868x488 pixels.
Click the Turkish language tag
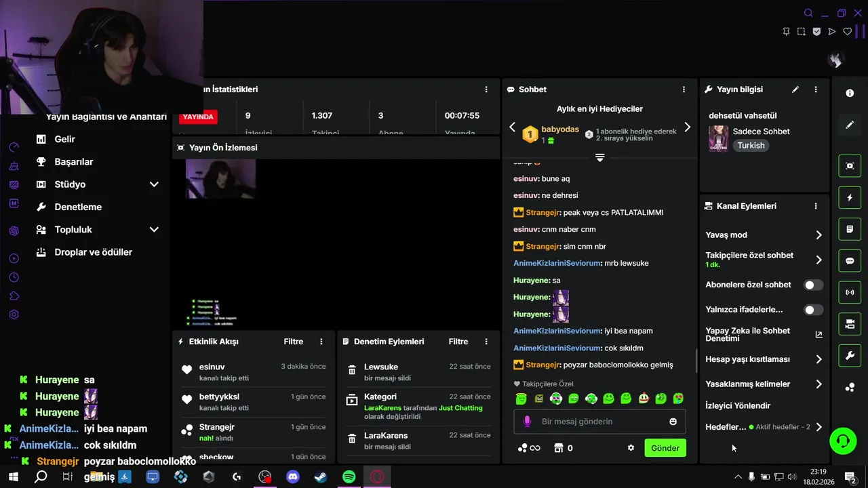pyautogui.click(x=751, y=146)
